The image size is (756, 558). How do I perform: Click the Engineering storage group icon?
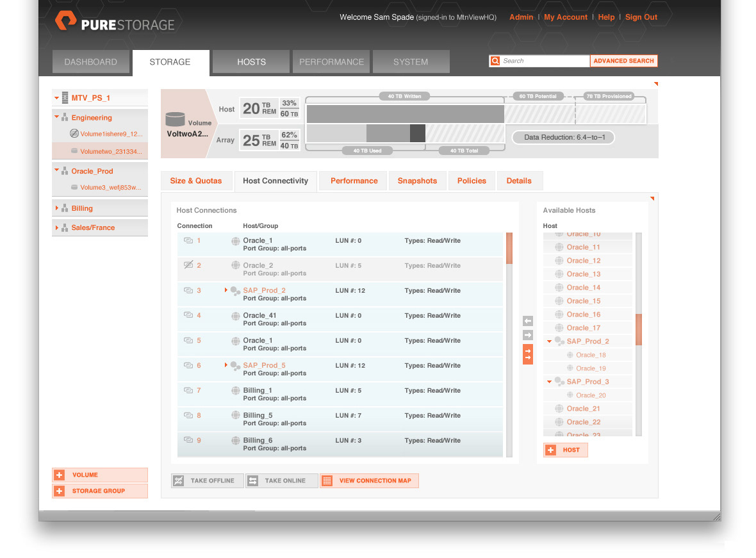pyautogui.click(x=65, y=117)
